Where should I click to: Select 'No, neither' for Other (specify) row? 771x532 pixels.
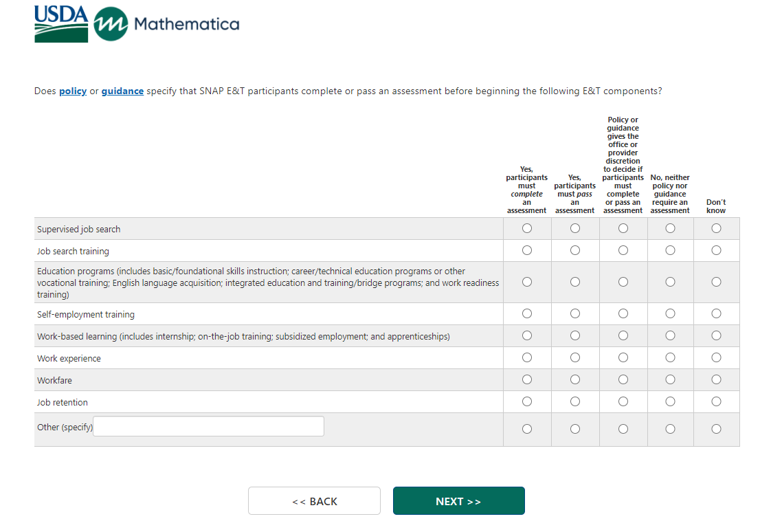click(670, 429)
